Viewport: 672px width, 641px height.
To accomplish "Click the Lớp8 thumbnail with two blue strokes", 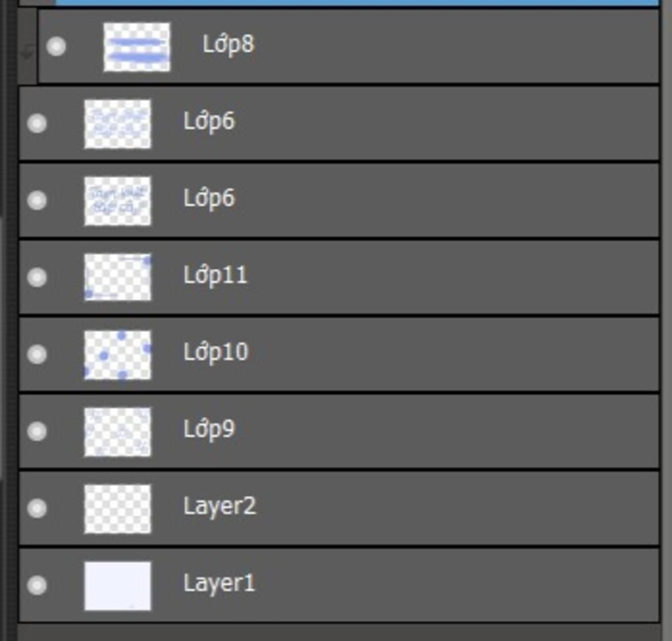I will pyautogui.click(x=136, y=47).
